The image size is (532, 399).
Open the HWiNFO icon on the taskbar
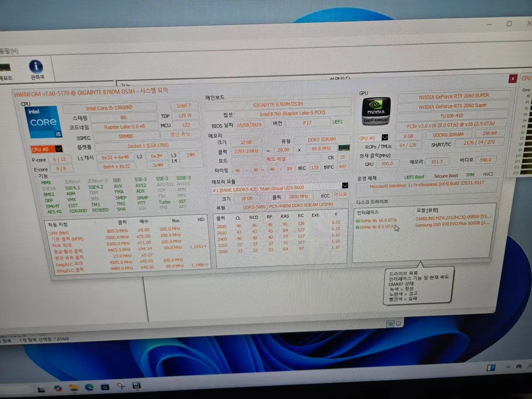(x=137, y=386)
